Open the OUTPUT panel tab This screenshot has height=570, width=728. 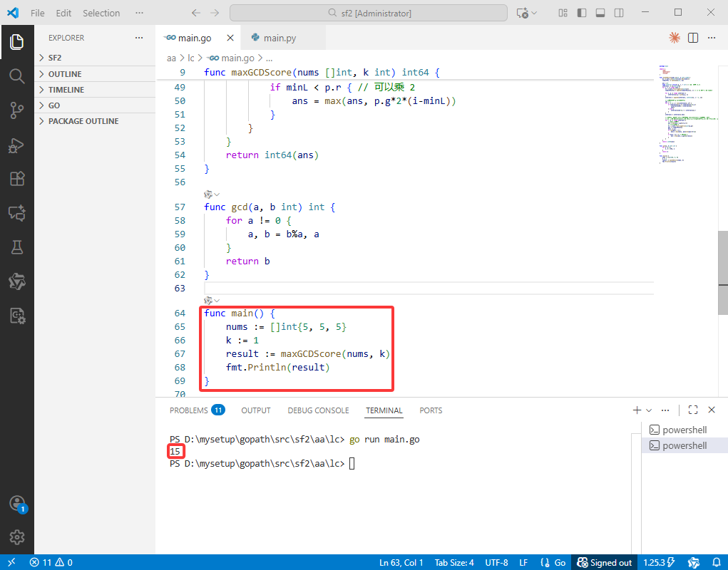pos(256,410)
